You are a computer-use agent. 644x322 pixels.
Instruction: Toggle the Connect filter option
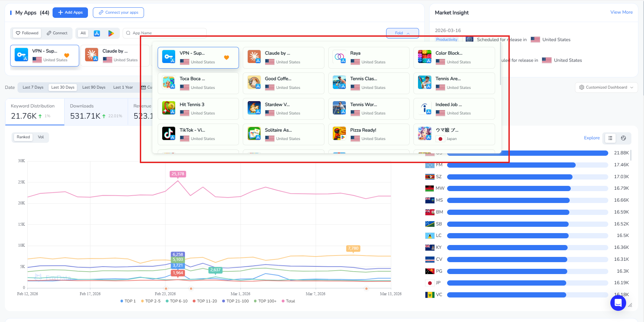pyautogui.click(x=57, y=33)
